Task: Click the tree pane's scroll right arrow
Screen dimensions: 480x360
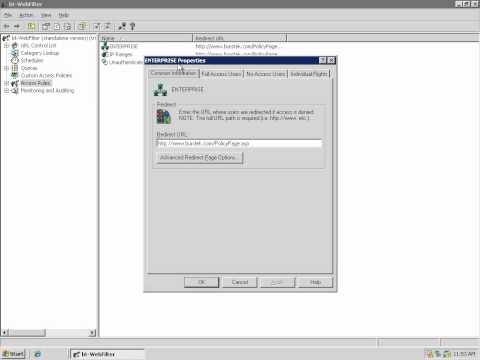Action: coord(92,333)
